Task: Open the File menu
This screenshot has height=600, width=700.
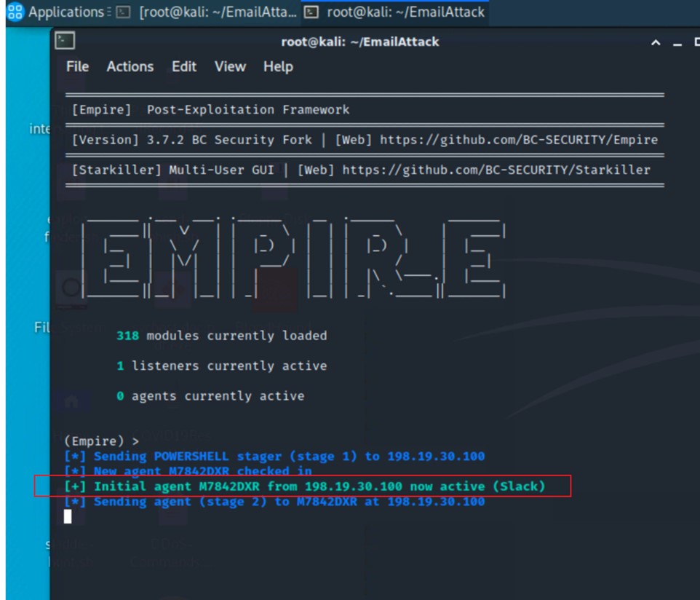Action: coord(77,66)
